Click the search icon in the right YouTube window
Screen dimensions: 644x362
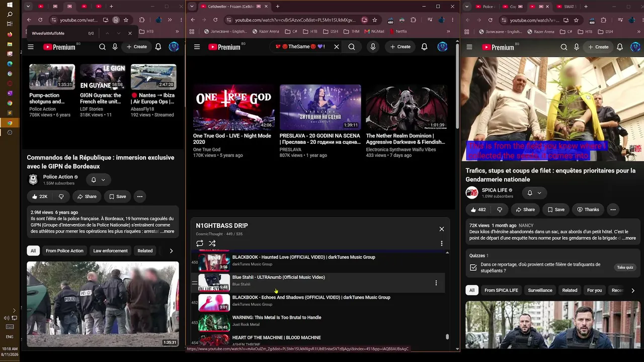[564, 47]
